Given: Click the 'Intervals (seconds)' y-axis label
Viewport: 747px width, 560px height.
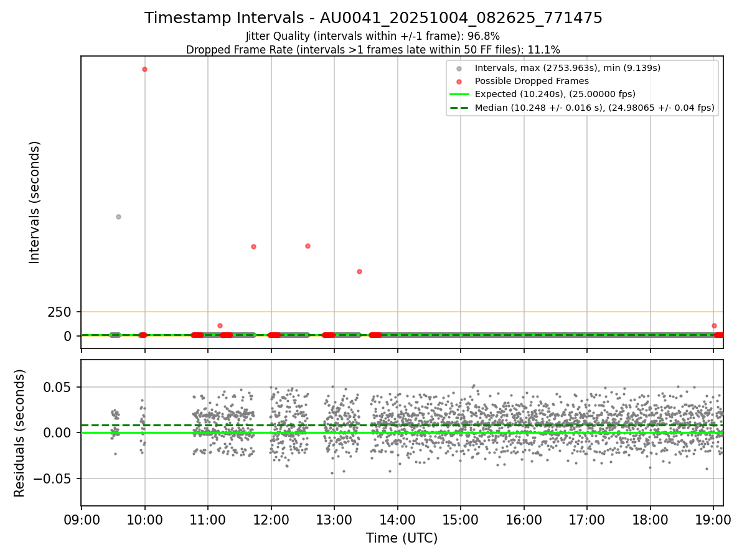Looking at the screenshot, I should click(x=35, y=202).
